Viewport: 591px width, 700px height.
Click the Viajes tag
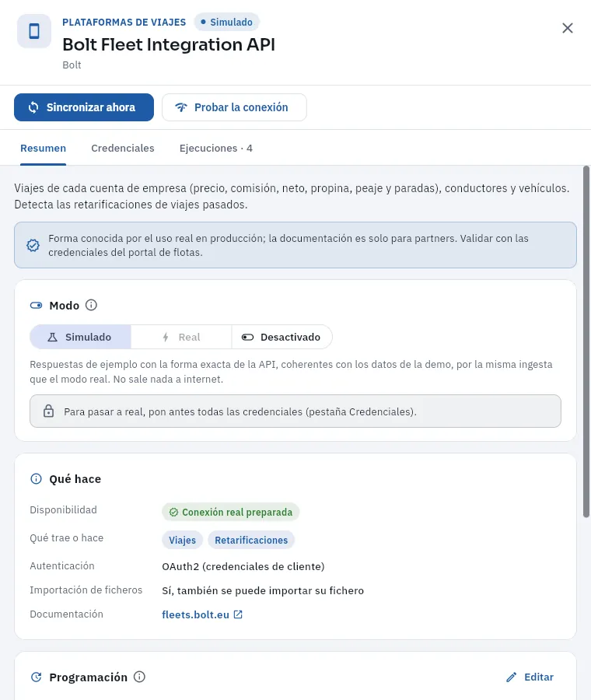coord(182,540)
